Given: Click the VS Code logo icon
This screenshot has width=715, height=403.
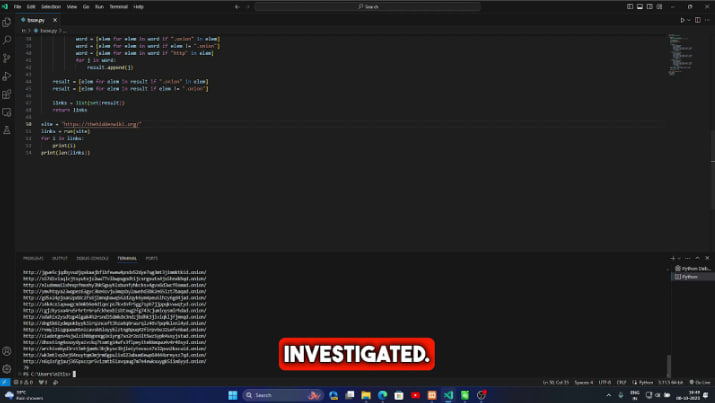Looking at the screenshot, I should point(5,6).
